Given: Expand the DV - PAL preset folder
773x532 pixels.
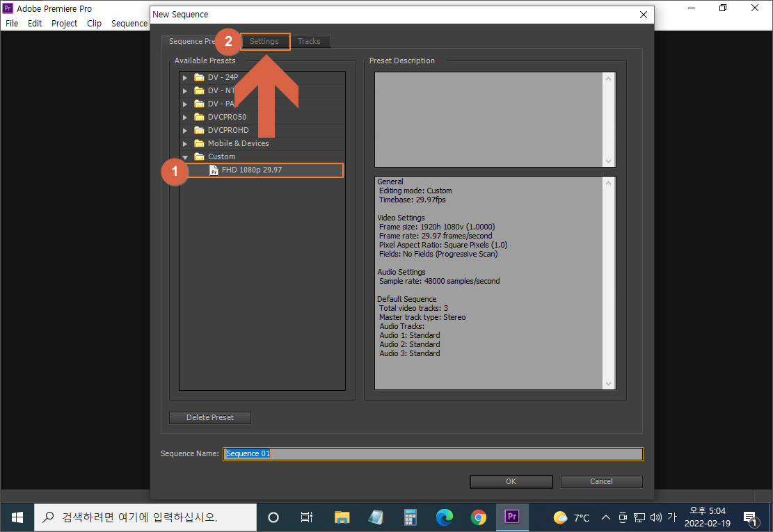Looking at the screenshot, I should [x=185, y=104].
